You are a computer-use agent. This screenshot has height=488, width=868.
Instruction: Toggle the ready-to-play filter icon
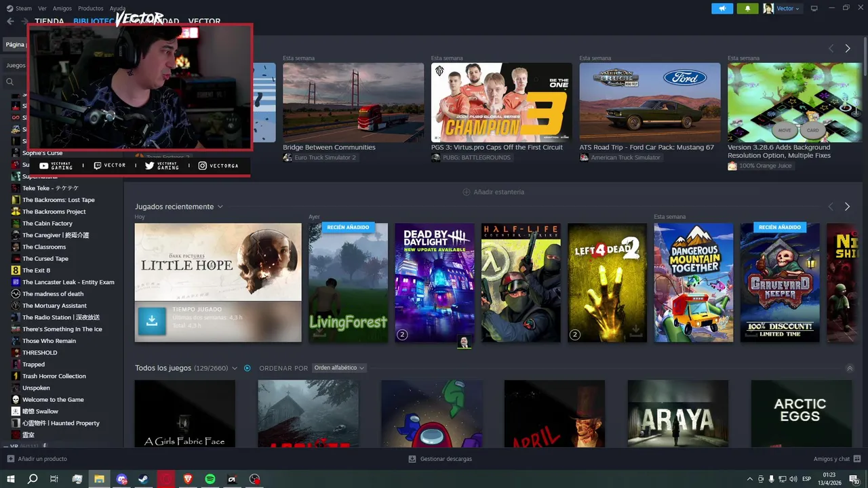pos(248,368)
